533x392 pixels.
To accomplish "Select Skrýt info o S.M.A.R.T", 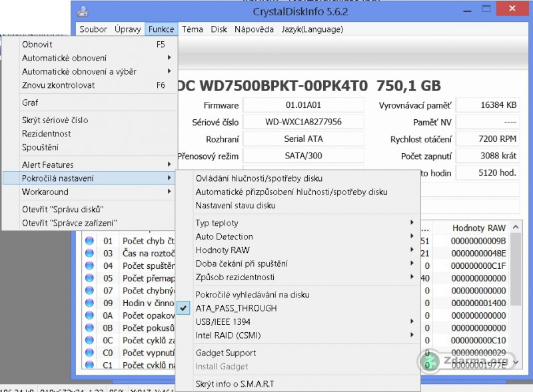I will click(x=297, y=384).
